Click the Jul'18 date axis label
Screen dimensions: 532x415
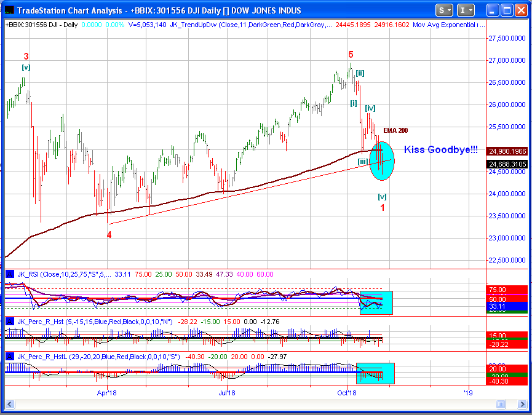tap(227, 393)
